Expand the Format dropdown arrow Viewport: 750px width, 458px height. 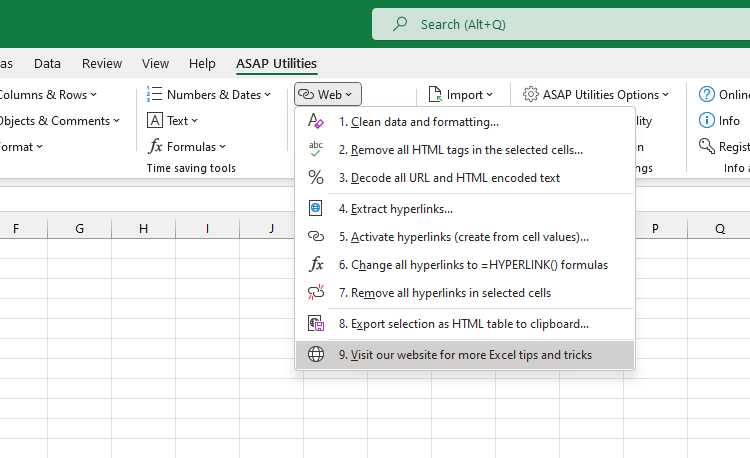(x=39, y=147)
